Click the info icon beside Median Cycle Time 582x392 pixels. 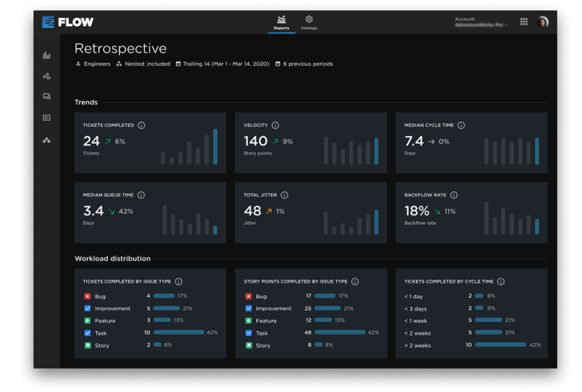click(x=461, y=125)
